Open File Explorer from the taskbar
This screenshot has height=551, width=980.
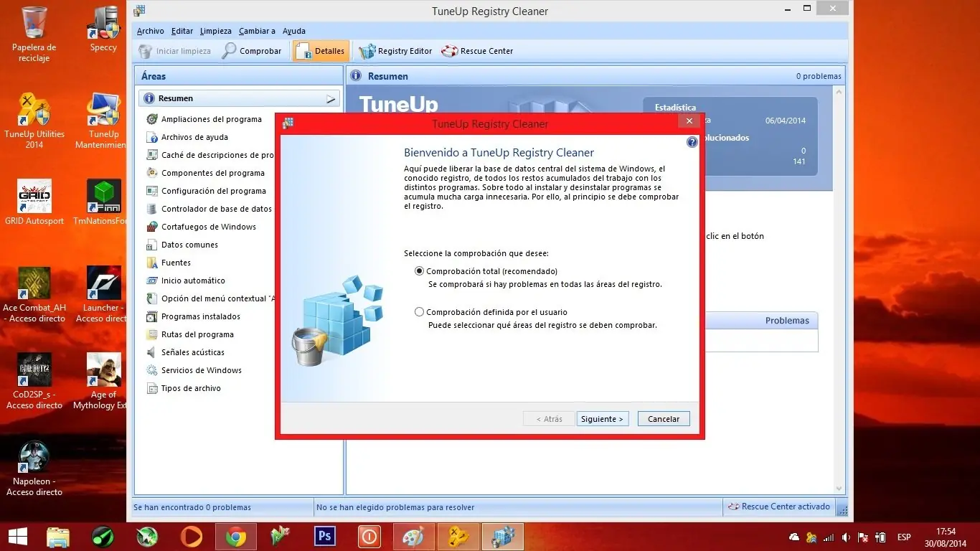point(57,537)
